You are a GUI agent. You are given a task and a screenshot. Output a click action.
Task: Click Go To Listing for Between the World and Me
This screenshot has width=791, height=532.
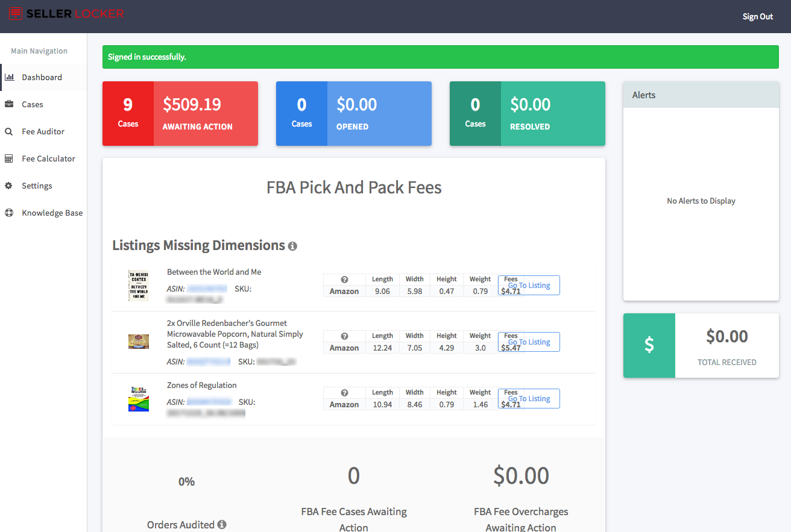529,285
